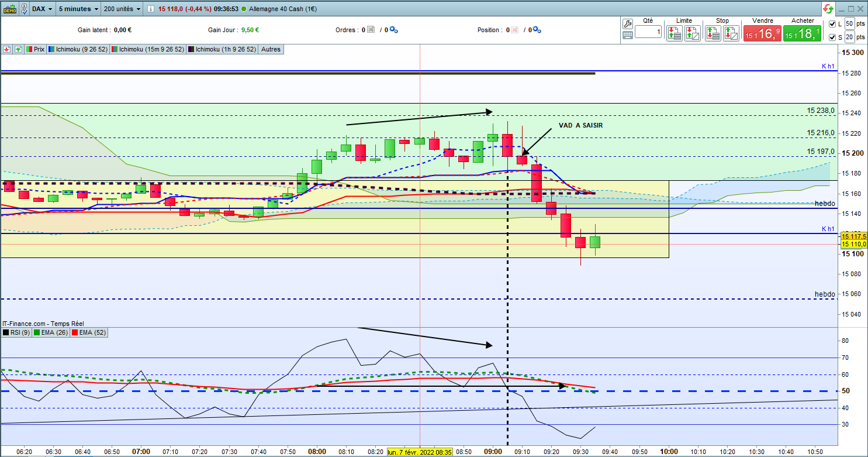Click the chart link pin icon
868x457 pixels.
[x=25, y=9]
